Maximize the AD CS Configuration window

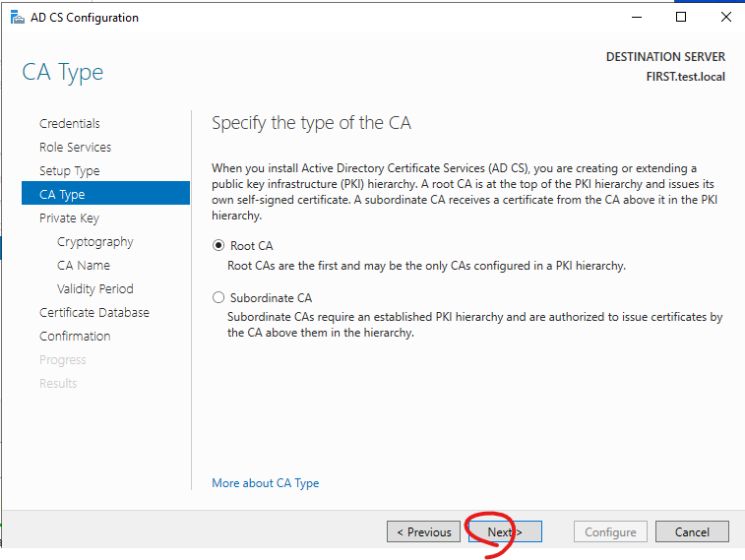pos(681,17)
